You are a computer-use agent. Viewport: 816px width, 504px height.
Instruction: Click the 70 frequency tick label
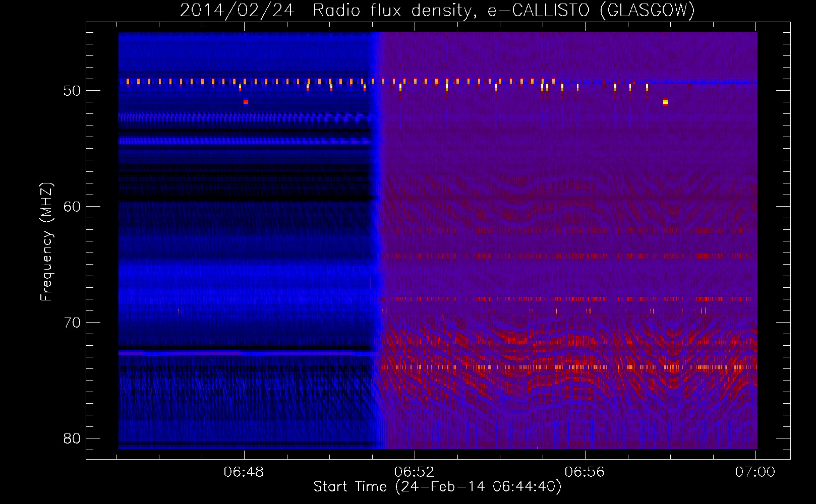72,323
